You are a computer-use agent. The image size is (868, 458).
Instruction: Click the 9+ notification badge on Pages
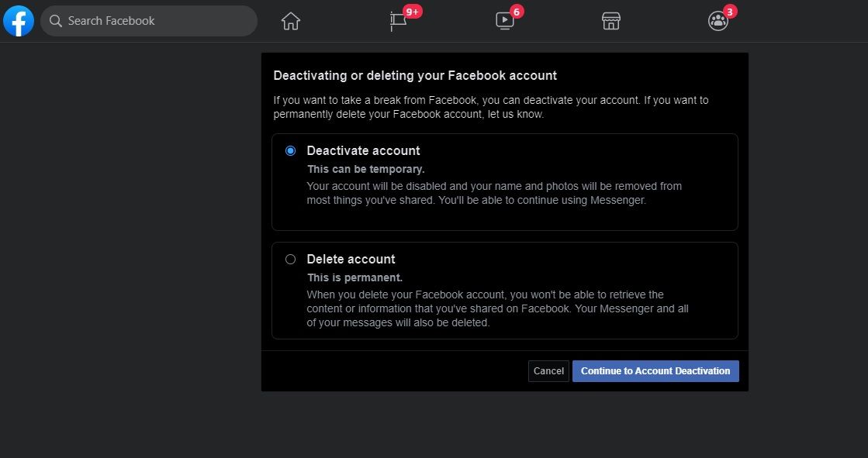[412, 11]
